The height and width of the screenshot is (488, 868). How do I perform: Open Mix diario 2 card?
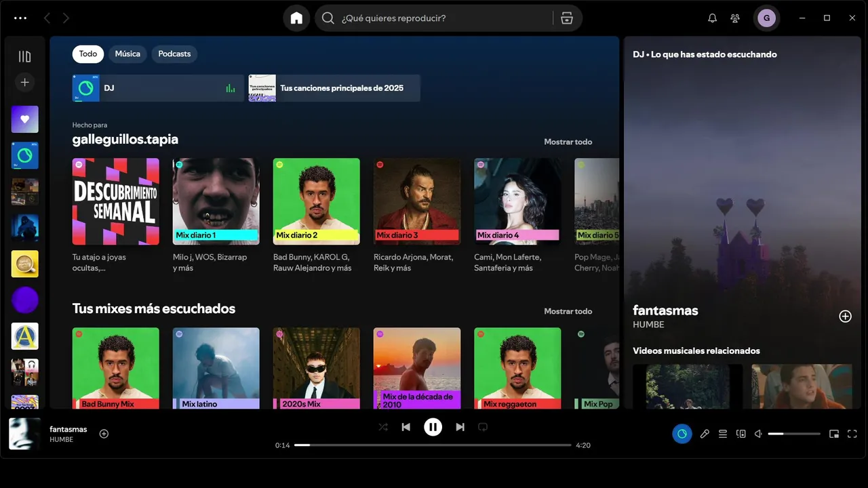(317, 216)
